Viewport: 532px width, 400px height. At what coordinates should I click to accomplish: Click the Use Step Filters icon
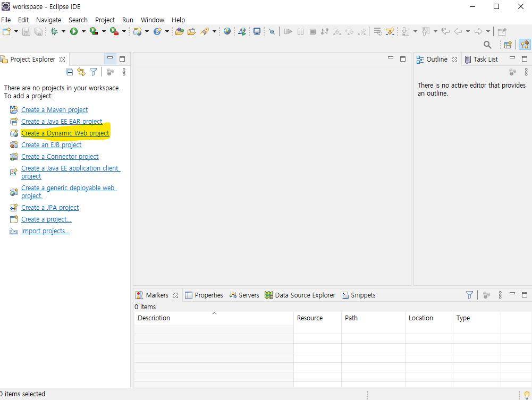click(x=390, y=31)
